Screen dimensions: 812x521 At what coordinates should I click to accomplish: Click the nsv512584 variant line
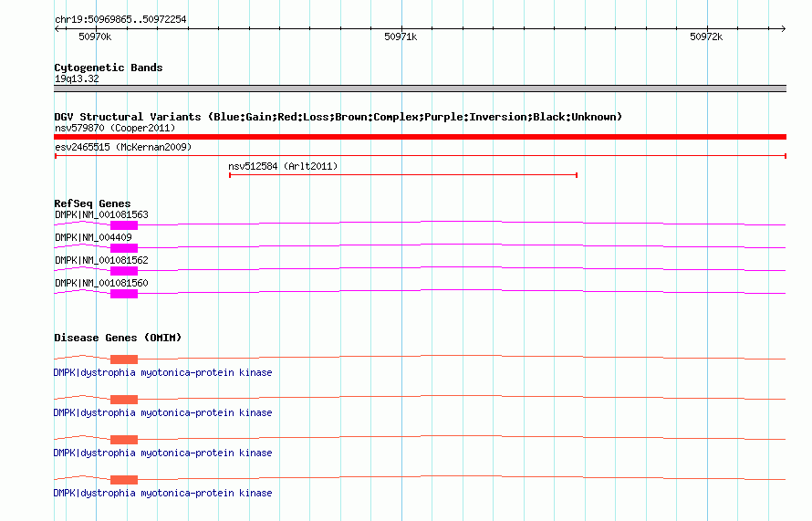(x=403, y=175)
